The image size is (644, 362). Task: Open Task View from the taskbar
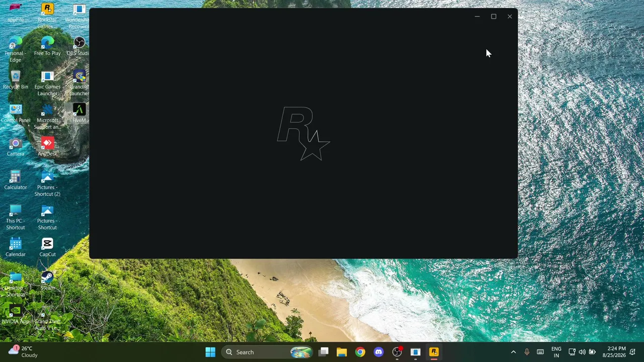click(324, 352)
